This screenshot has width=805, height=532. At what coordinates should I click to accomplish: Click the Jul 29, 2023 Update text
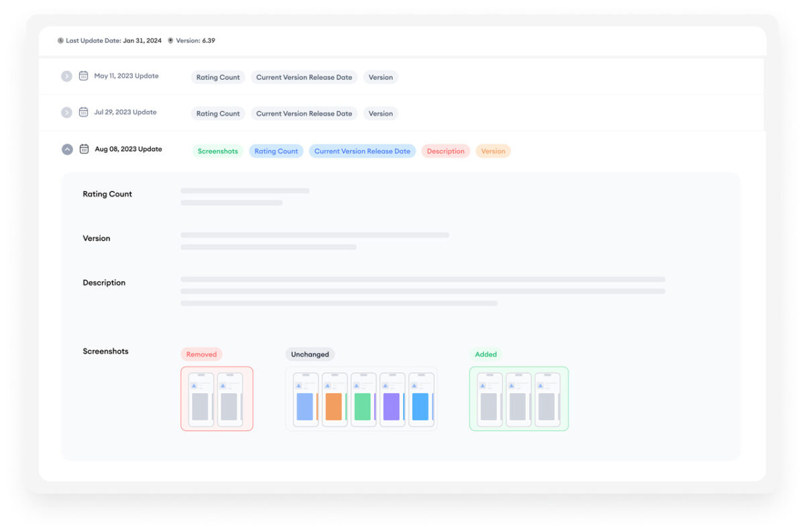click(125, 112)
